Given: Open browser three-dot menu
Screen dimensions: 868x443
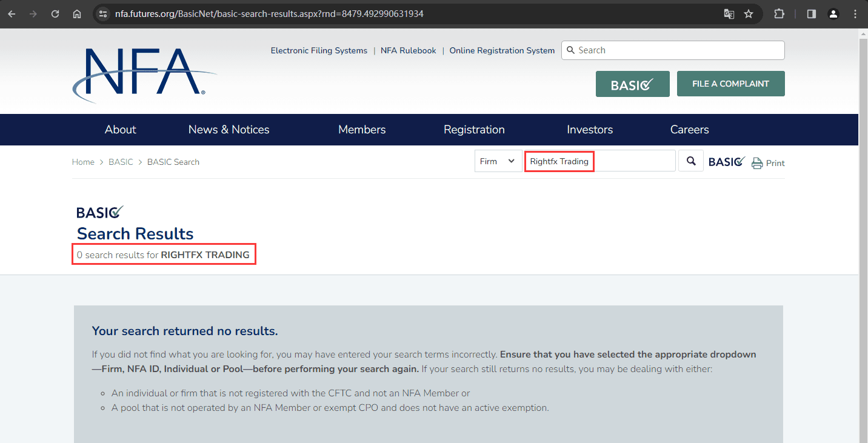Looking at the screenshot, I should pos(855,14).
